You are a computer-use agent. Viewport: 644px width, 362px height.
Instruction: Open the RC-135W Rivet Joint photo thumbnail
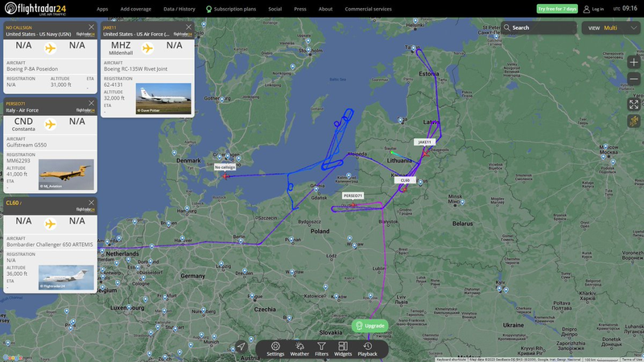(x=163, y=98)
